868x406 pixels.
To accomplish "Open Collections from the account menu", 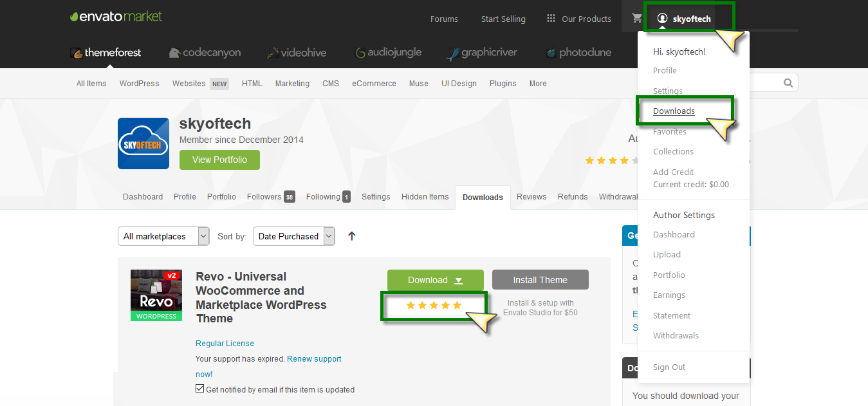I will (673, 152).
